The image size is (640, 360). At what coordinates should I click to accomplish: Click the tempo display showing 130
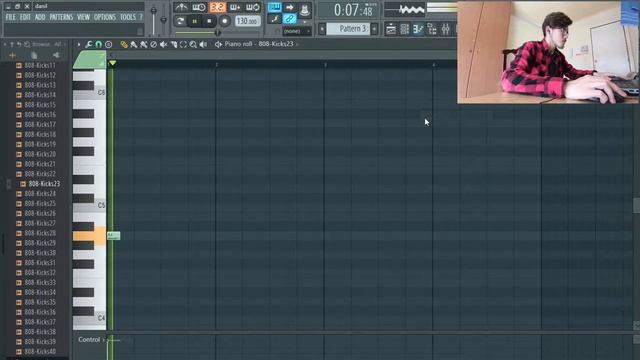248,21
